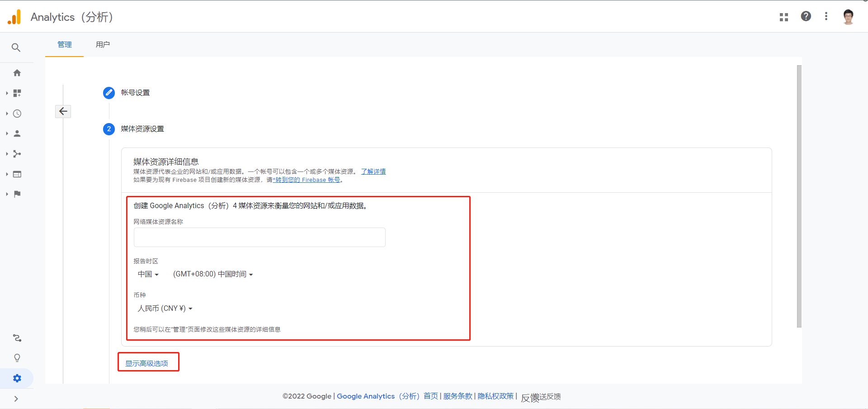Viewport: 868px width, 409px height.
Task: Open the behavior window icon
Action: click(17, 174)
